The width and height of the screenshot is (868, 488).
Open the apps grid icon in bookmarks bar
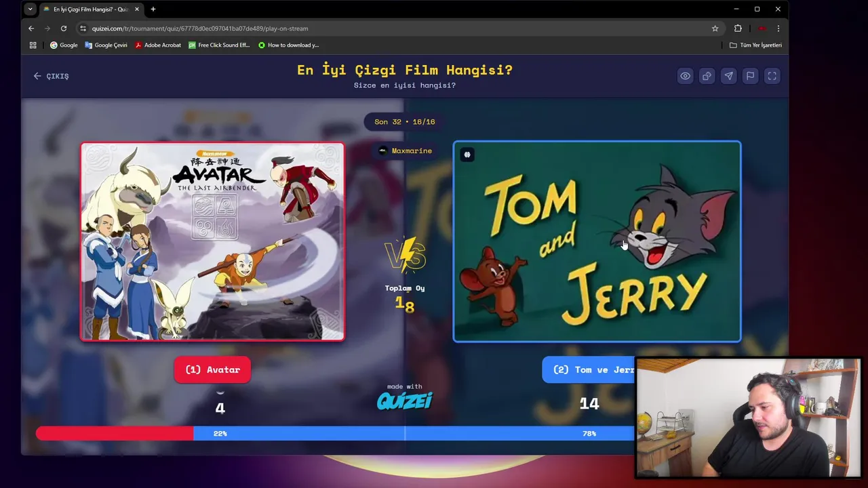(x=33, y=45)
